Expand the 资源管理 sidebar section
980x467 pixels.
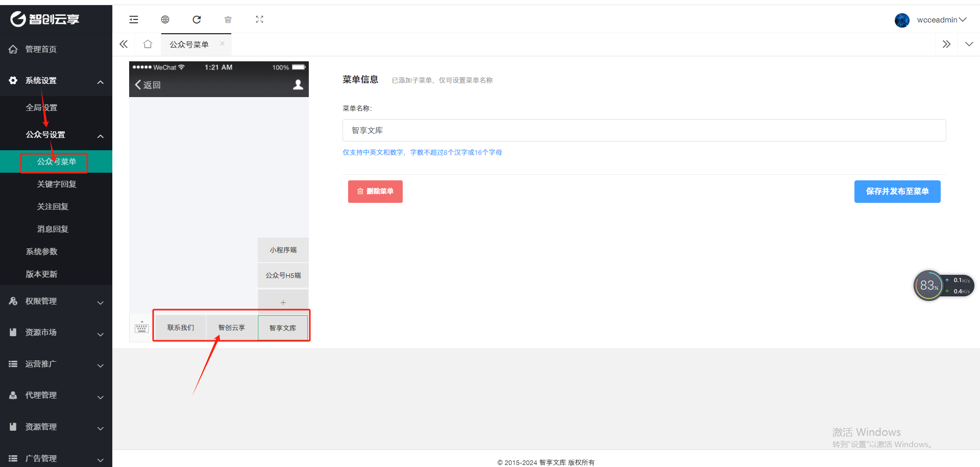tap(56, 427)
